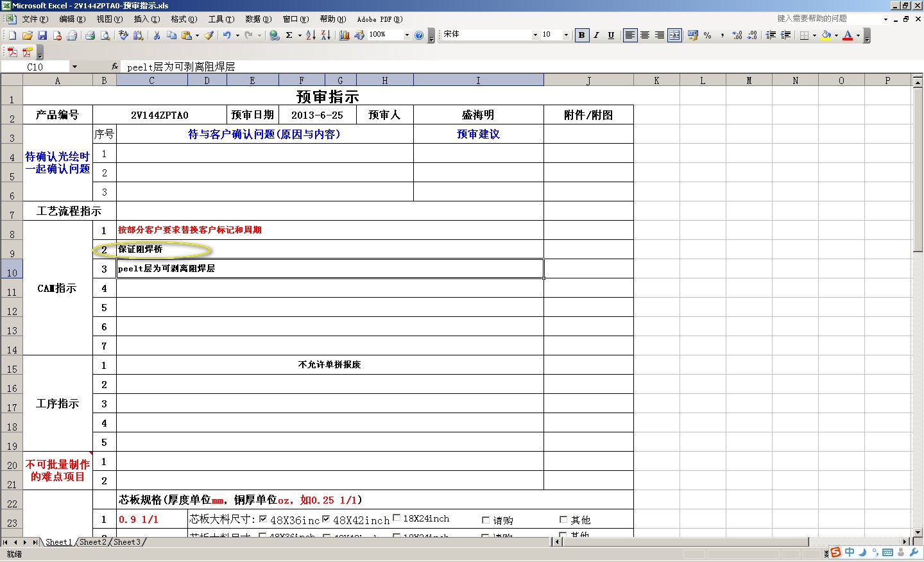Open a file with folder icon
The image size is (924, 562).
28,35
